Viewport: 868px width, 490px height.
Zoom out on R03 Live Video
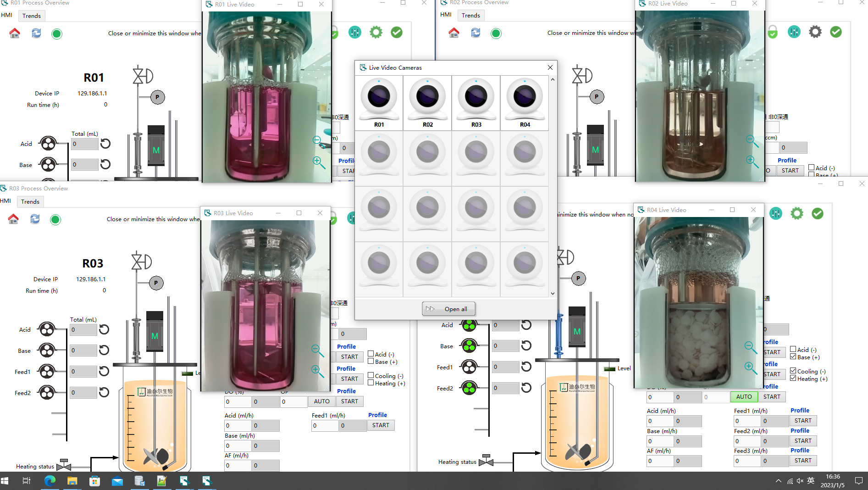pos(317,350)
